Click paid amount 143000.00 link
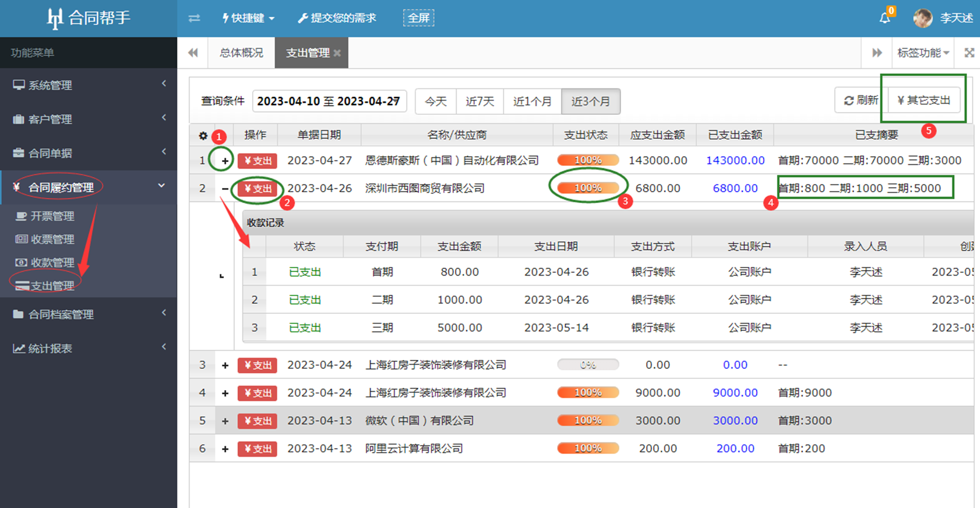 [x=735, y=161]
